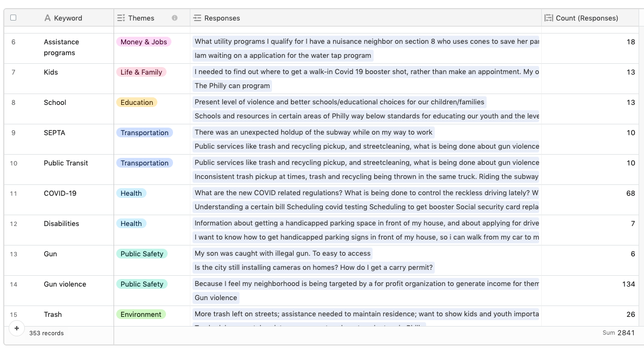Click Transportation tag in SEPTA row

[144, 132]
